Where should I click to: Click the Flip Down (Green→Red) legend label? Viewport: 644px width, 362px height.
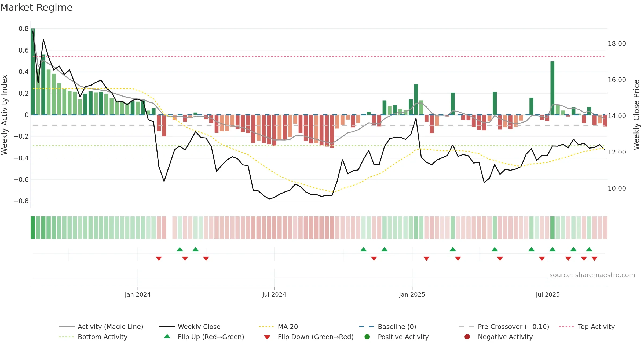tap(316, 337)
